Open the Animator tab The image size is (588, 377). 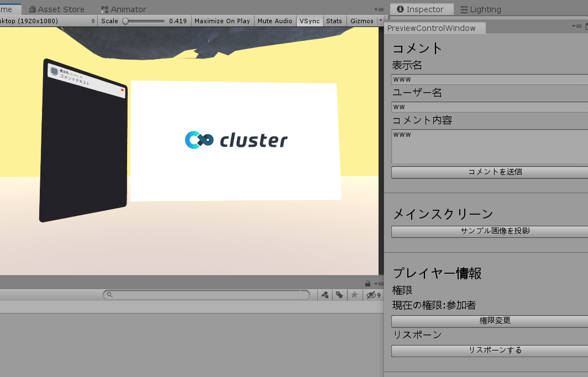tap(124, 9)
